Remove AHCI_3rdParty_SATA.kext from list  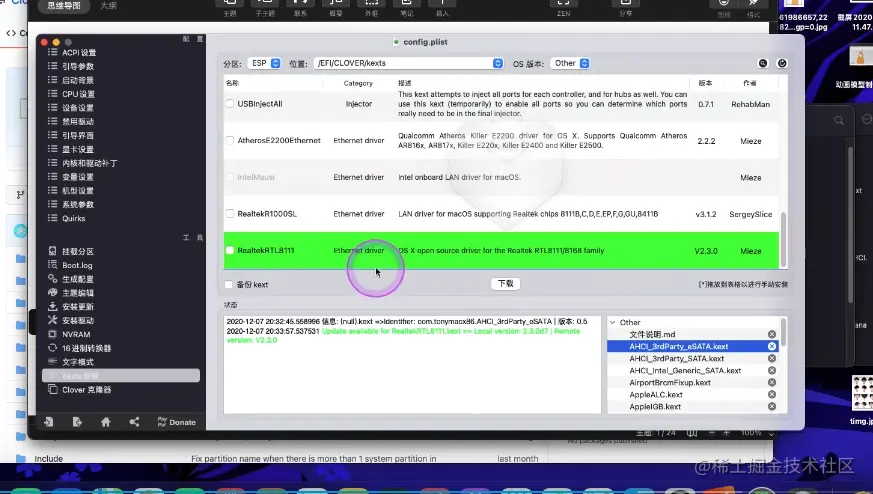[772, 359]
